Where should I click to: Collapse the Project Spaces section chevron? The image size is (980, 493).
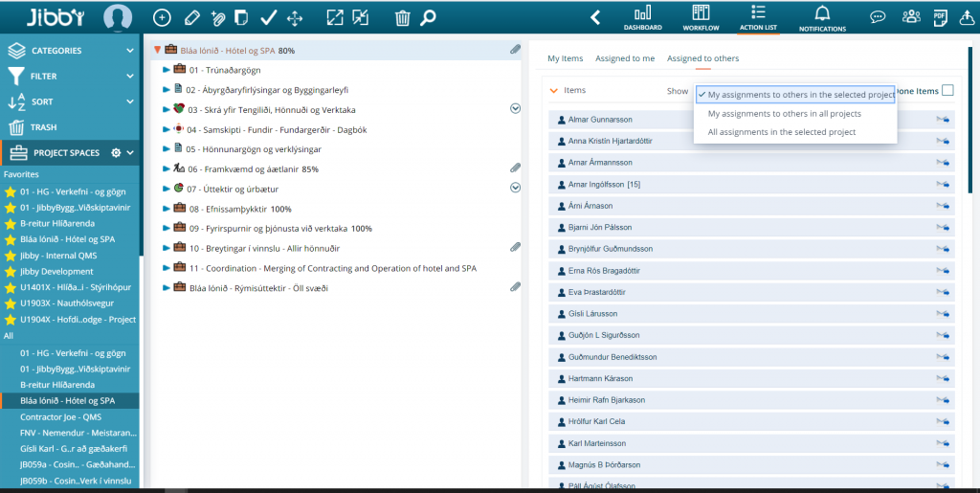[130, 152]
